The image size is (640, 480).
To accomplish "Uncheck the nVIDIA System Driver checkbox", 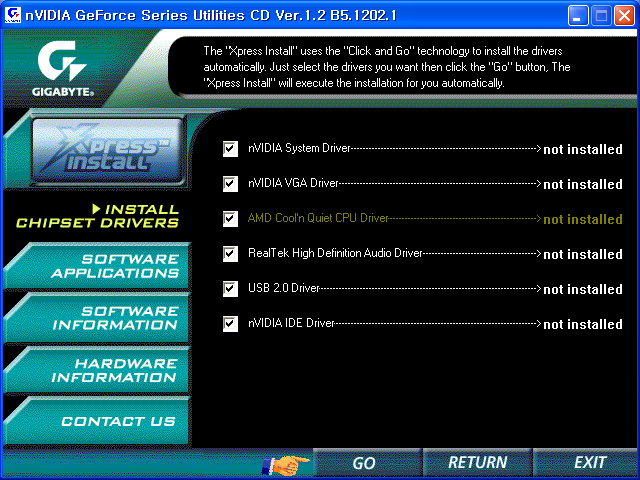I will [230, 149].
